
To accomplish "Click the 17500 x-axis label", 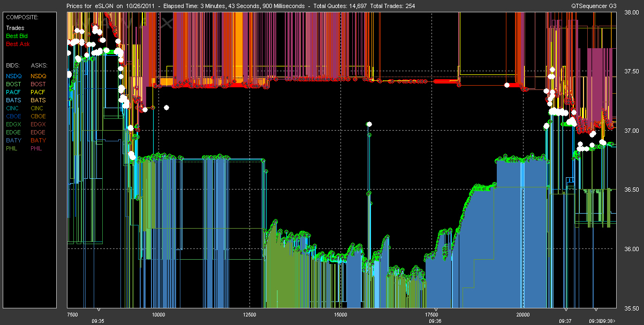I will (431, 314).
